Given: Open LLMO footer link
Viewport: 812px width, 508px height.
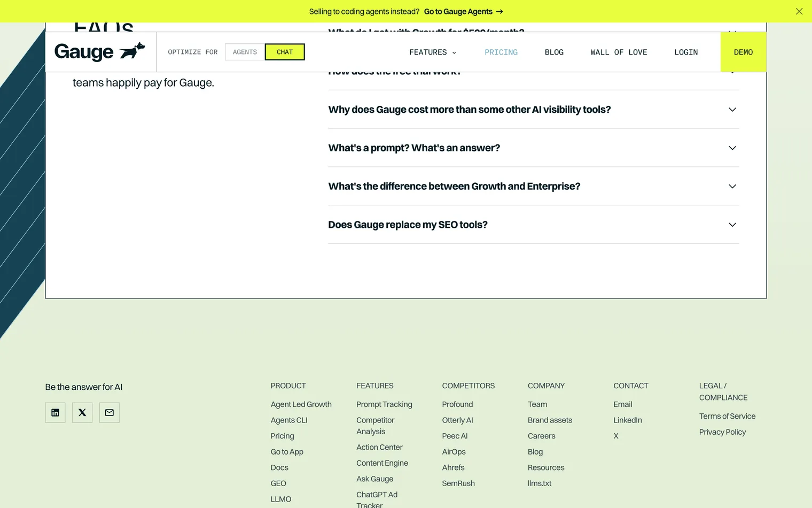Looking at the screenshot, I should (281, 499).
